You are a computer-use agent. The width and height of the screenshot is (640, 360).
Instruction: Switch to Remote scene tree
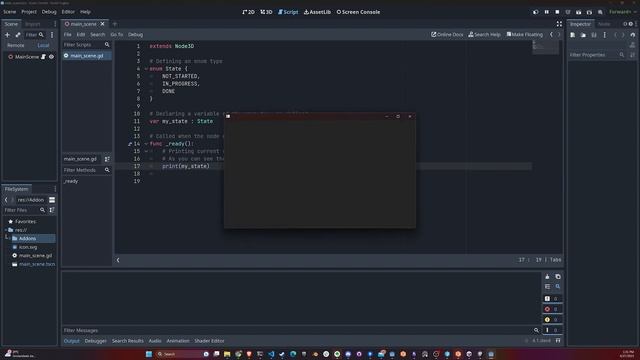(16, 45)
